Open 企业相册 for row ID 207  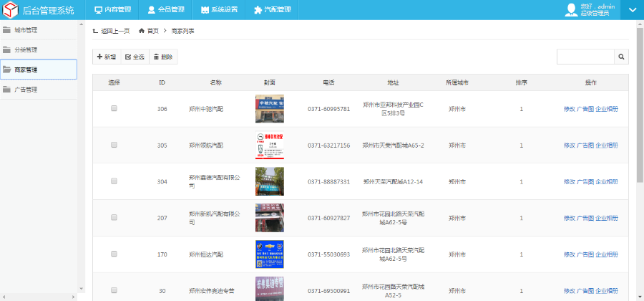(607, 218)
